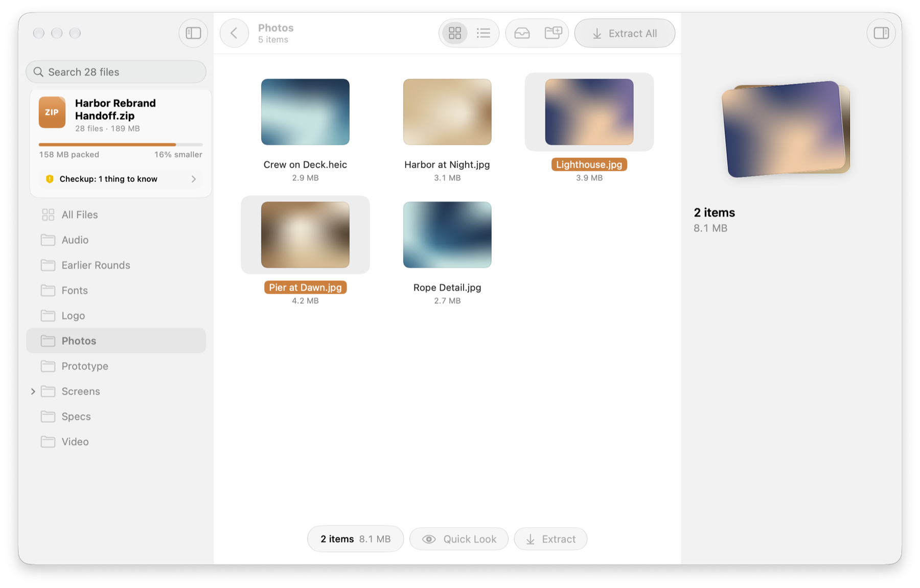Click the Video folder icon
The width and height of the screenshot is (920, 588).
click(48, 442)
